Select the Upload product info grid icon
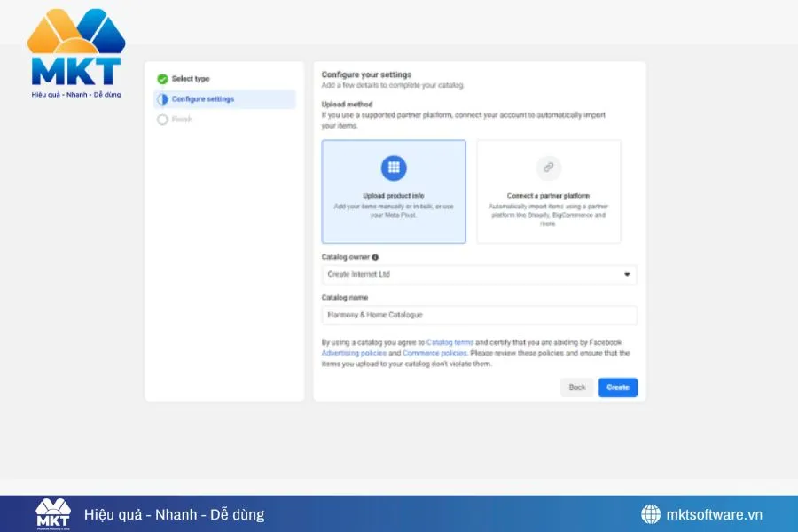 coord(394,168)
